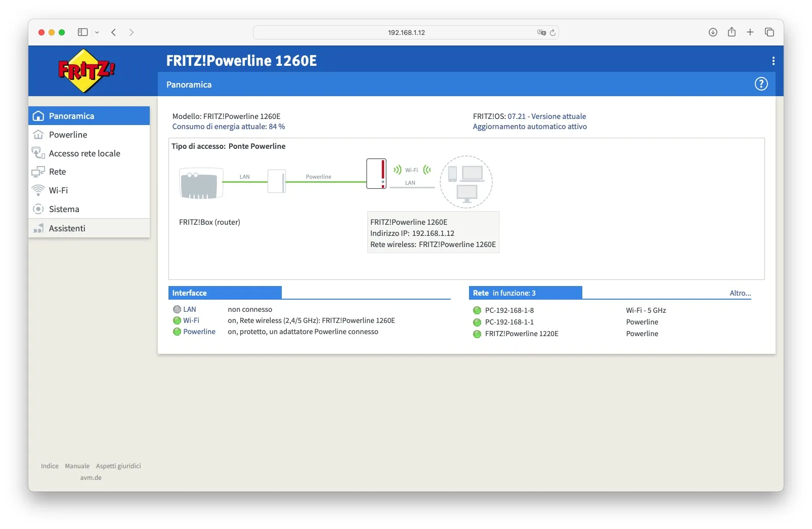
Task: Expand the network list via Altro...
Action: (x=740, y=293)
